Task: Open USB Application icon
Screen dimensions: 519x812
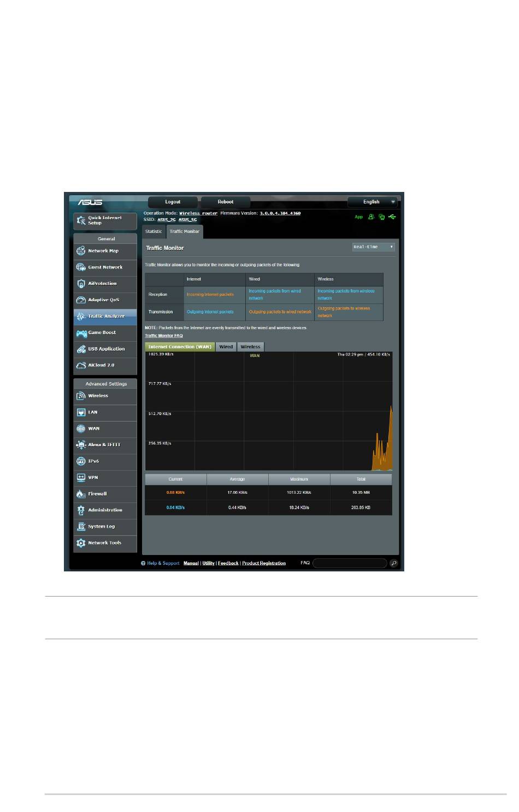Action: [81, 349]
